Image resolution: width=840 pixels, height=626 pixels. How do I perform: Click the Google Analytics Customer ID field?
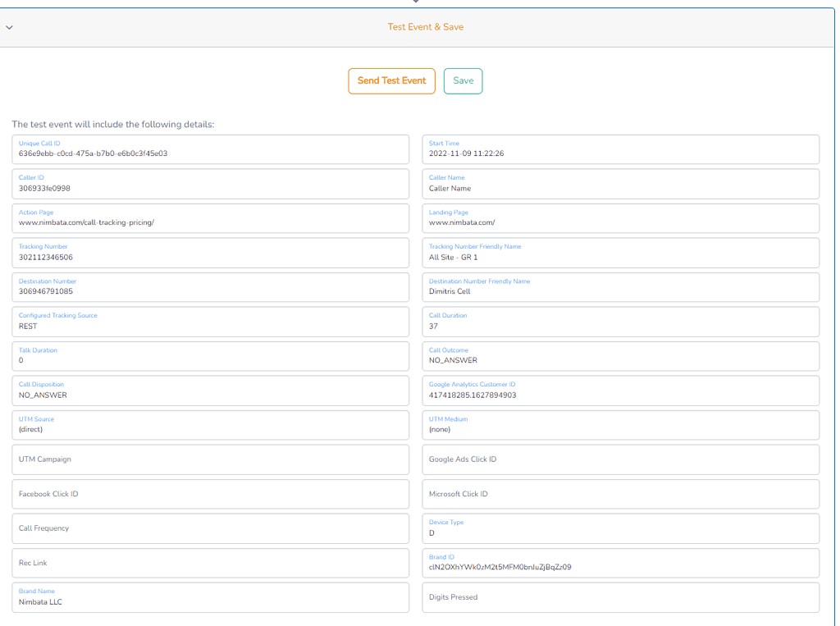(619, 391)
